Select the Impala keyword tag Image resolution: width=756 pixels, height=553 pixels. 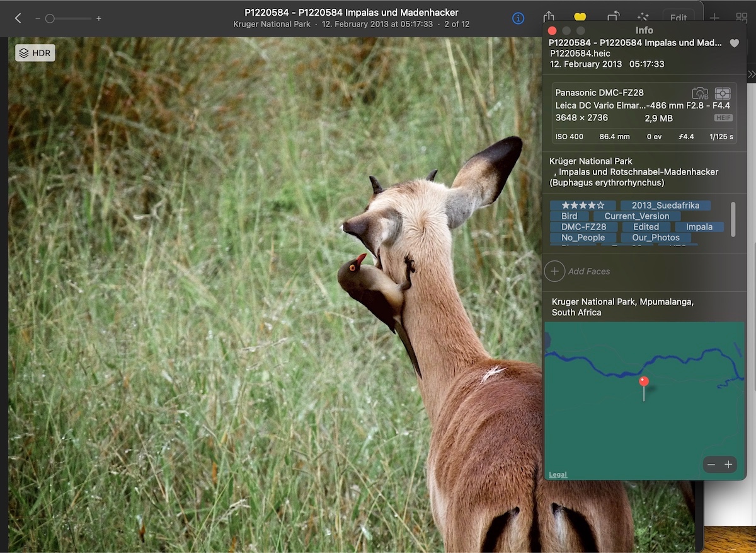pyautogui.click(x=699, y=227)
